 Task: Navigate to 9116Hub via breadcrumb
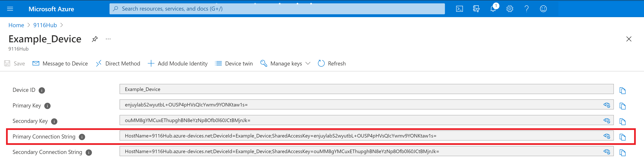[45, 25]
